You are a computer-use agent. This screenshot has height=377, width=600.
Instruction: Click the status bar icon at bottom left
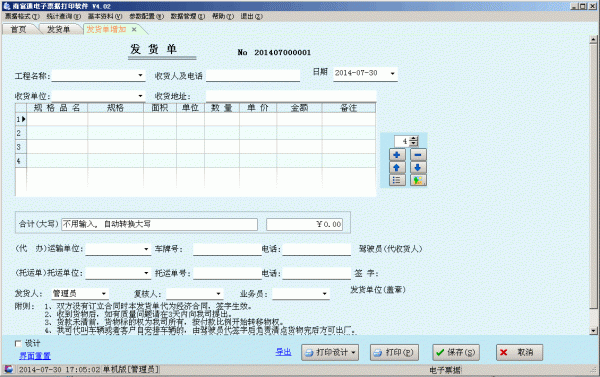9,369
